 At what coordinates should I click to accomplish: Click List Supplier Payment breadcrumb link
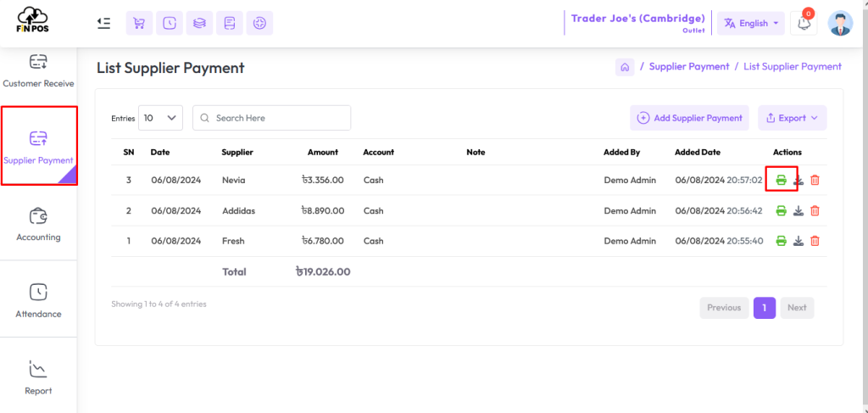click(793, 66)
